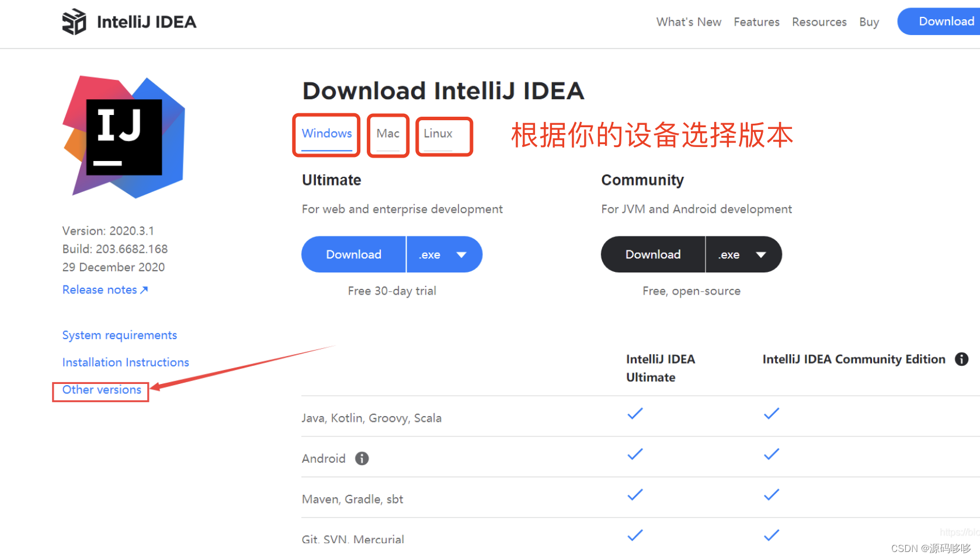Click Ultimate checkmark in Maven, Gradle row
980x559 pixels.
[635, 495]
